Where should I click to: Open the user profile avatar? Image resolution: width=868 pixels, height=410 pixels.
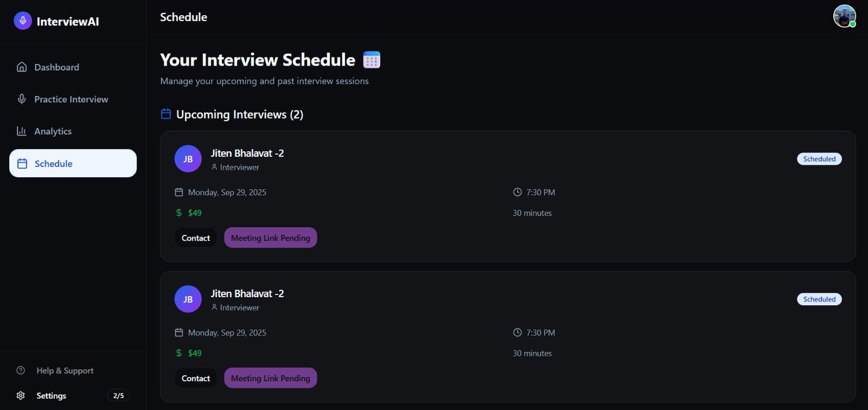point(845,16)
